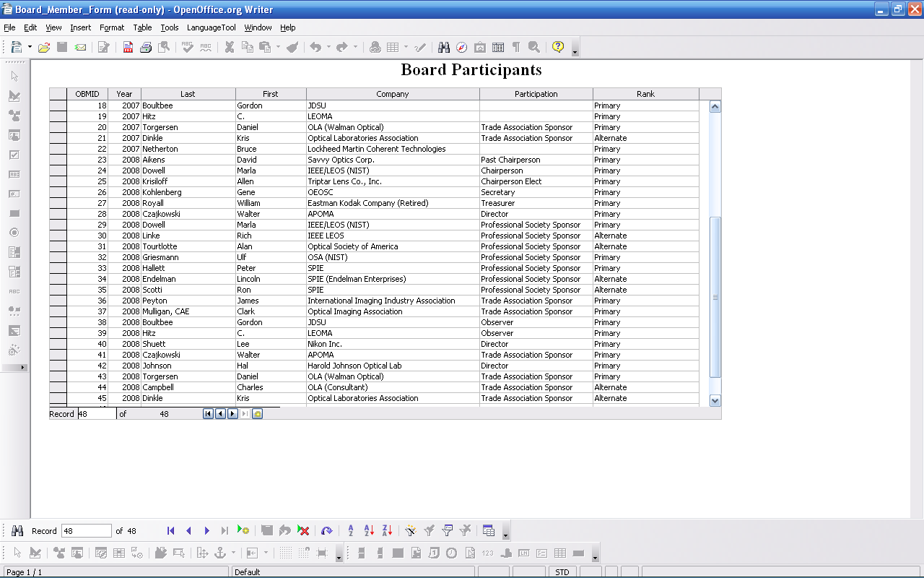924x578 pixels.
Task: Open the Table menu
Action: pyautogui.click(x=142, y=27)
